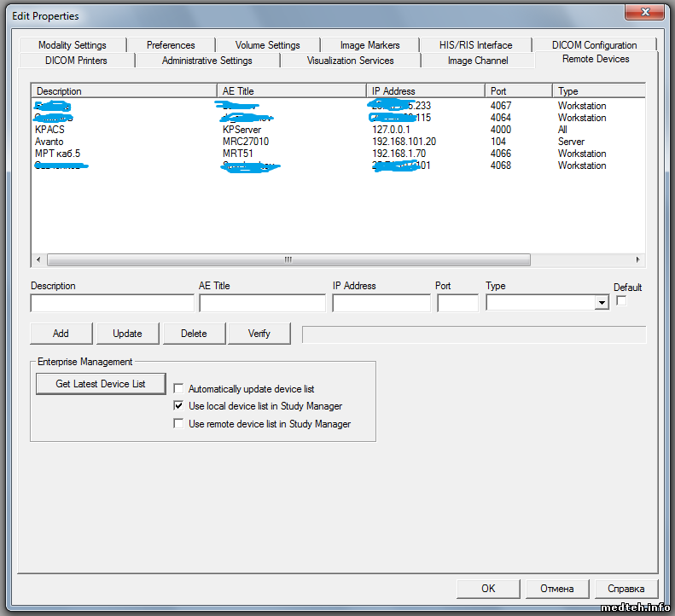Go to the DICOM Printers tab

pos(76,61)
